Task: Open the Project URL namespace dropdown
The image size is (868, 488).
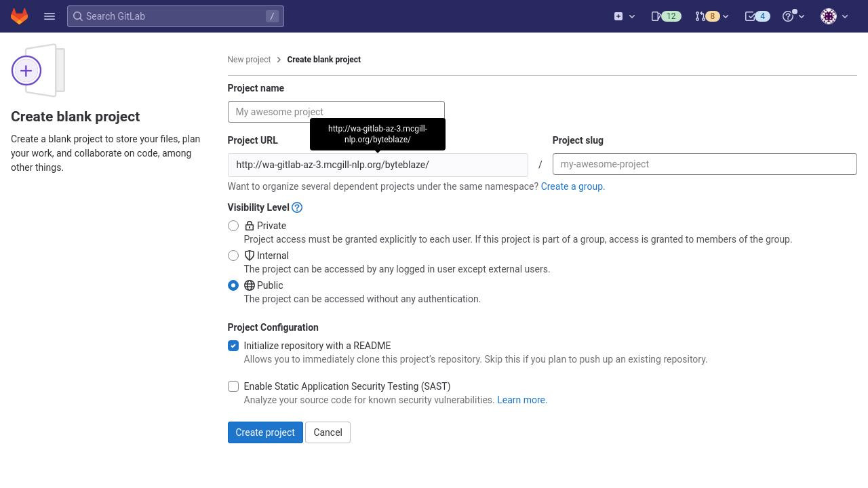Action: click(378, 165)
